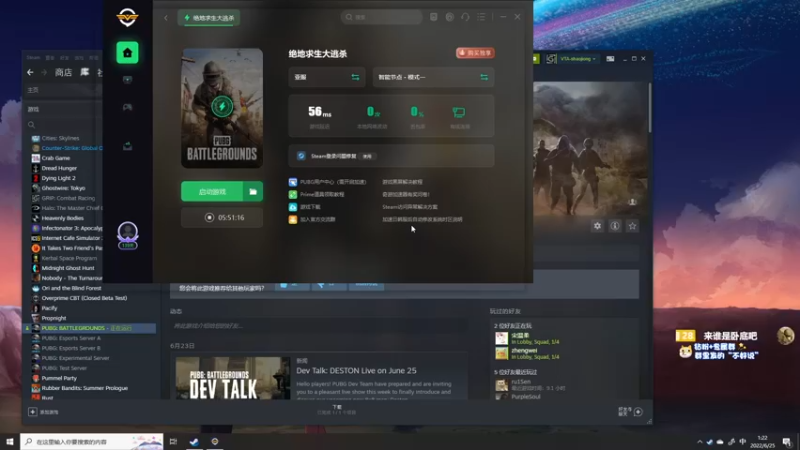Open Steam game info circle icon
Image resolution: width=800 pixels, height=450 pixels.
615,226
